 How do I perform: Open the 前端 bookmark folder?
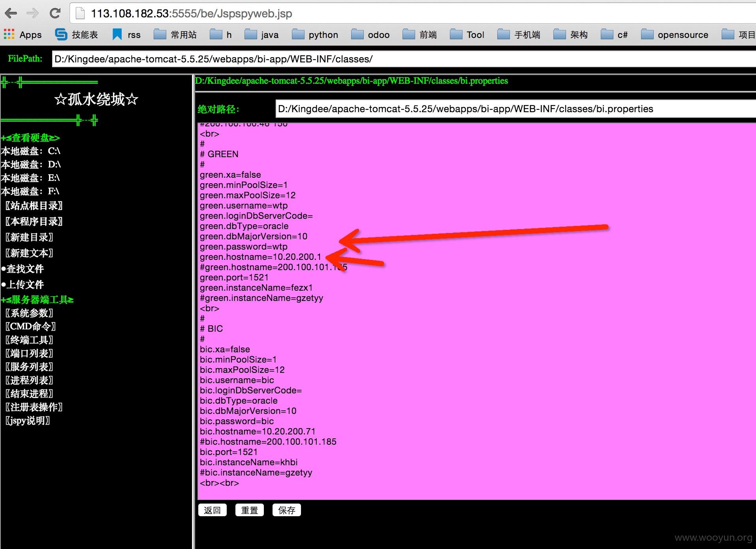[x=419, y=35]
